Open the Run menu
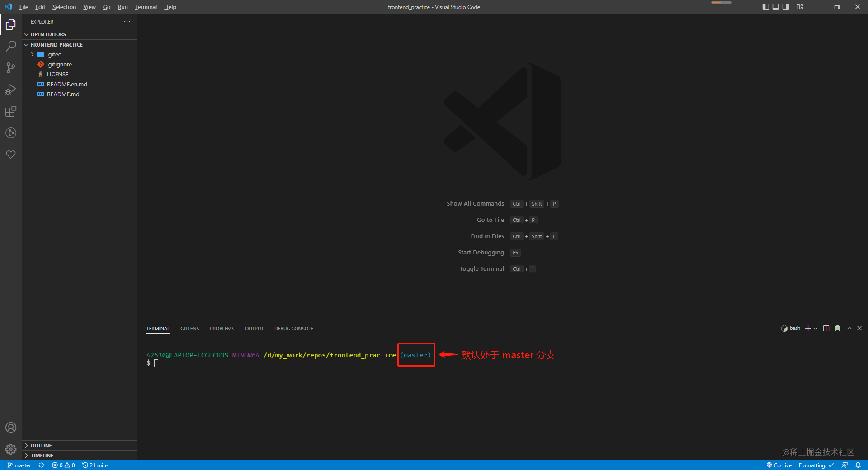Screen dimensions: 868x470 tap(123, 7)
